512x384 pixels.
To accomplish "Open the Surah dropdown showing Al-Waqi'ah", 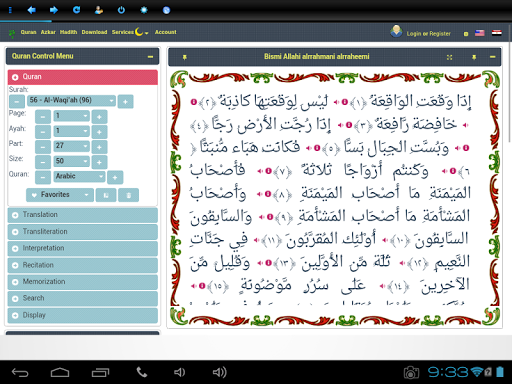I will tap(71, 100).
